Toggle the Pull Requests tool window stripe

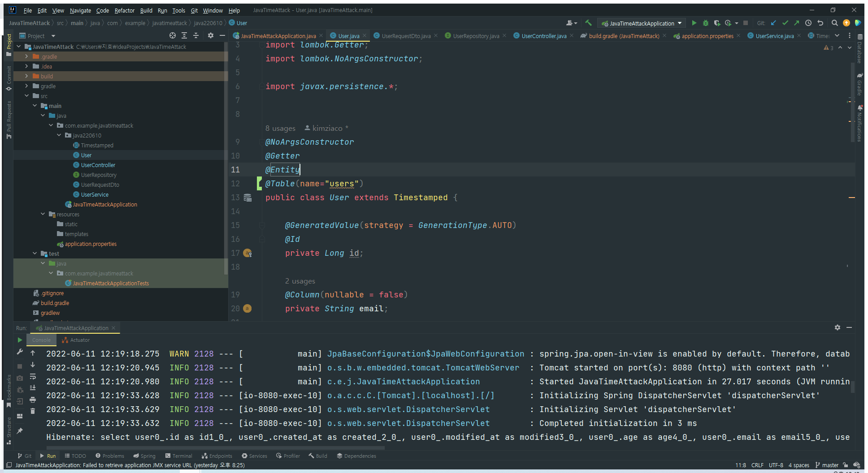tap(9, 120)
